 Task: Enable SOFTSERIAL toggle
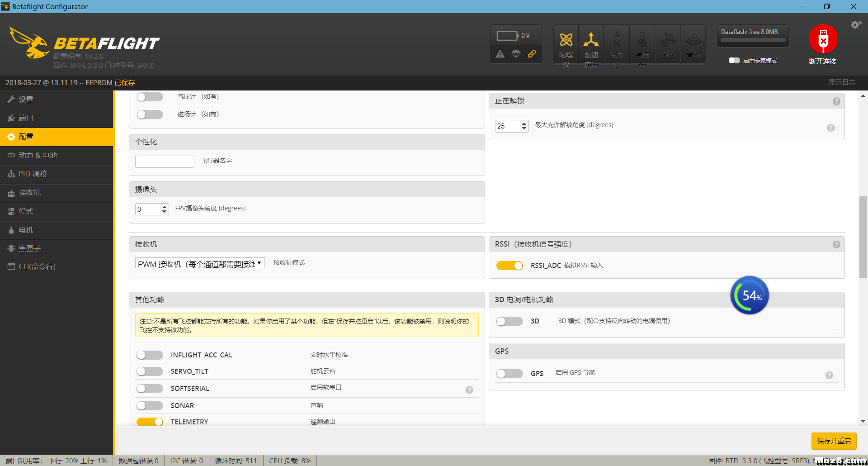pos(150,389)
